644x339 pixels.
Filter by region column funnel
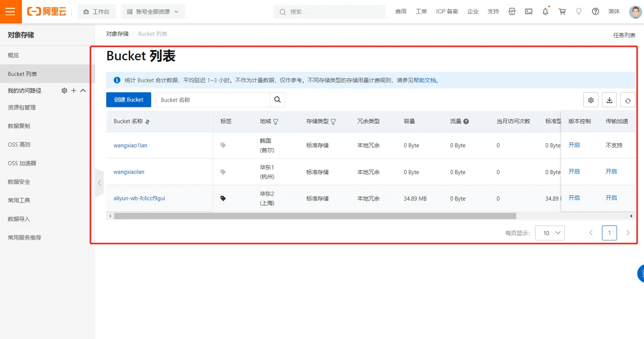pos(276,122)
